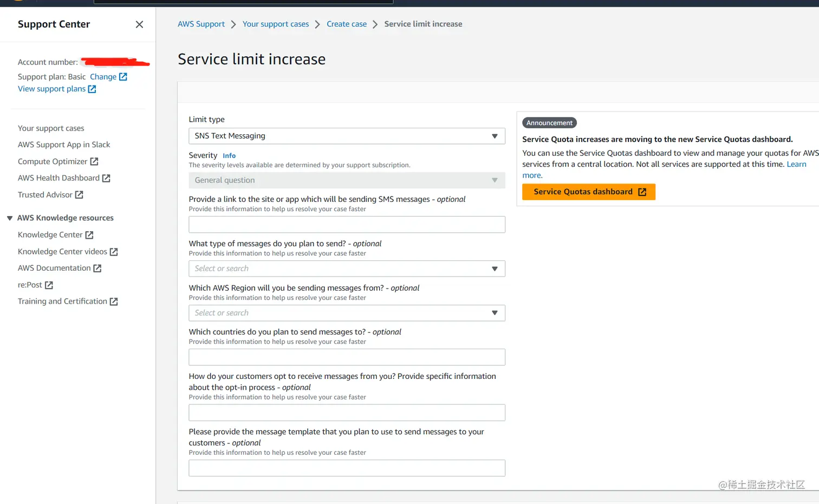Image resolution: width=819 pixels, height=504 pixels.
Task: Focus the countries to send messages field
Action: [347, 357]
